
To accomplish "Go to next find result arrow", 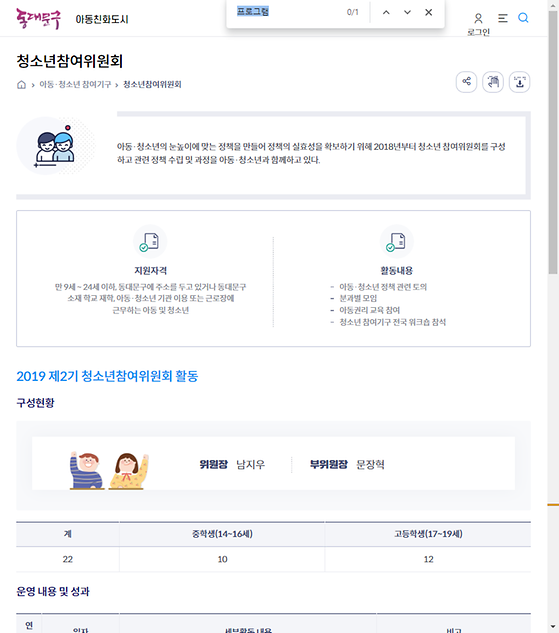I will pyautogui.click(x=407, y=13).
